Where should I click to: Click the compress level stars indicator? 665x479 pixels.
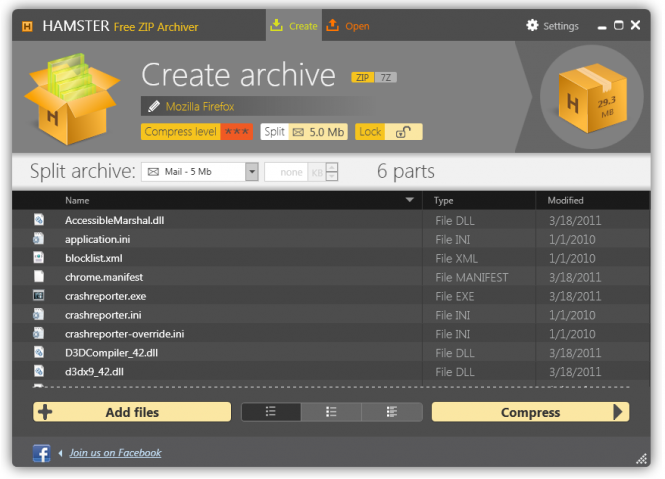[x=237, y=132]
